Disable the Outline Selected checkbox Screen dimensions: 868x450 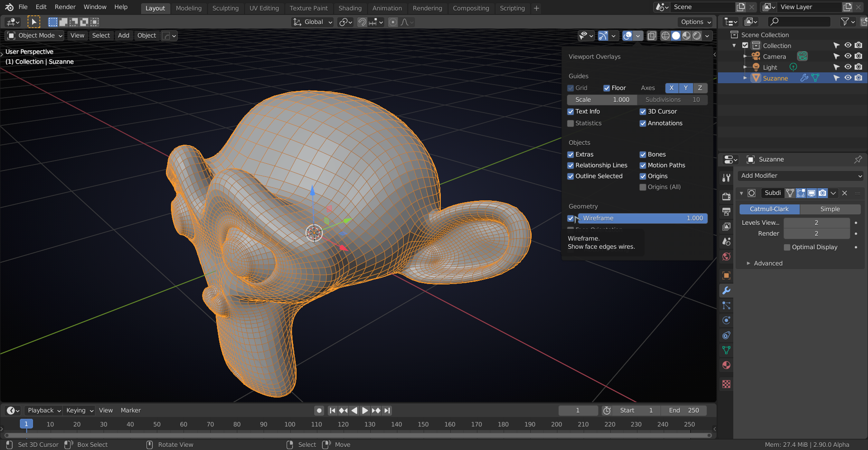tap(571, 176)
